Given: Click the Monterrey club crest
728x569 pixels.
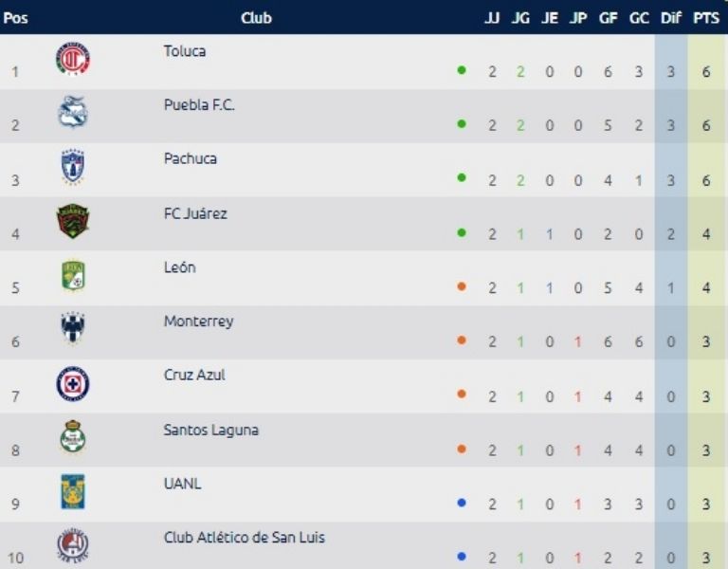Looking at the screenshot, I should (x=73, y=329).
